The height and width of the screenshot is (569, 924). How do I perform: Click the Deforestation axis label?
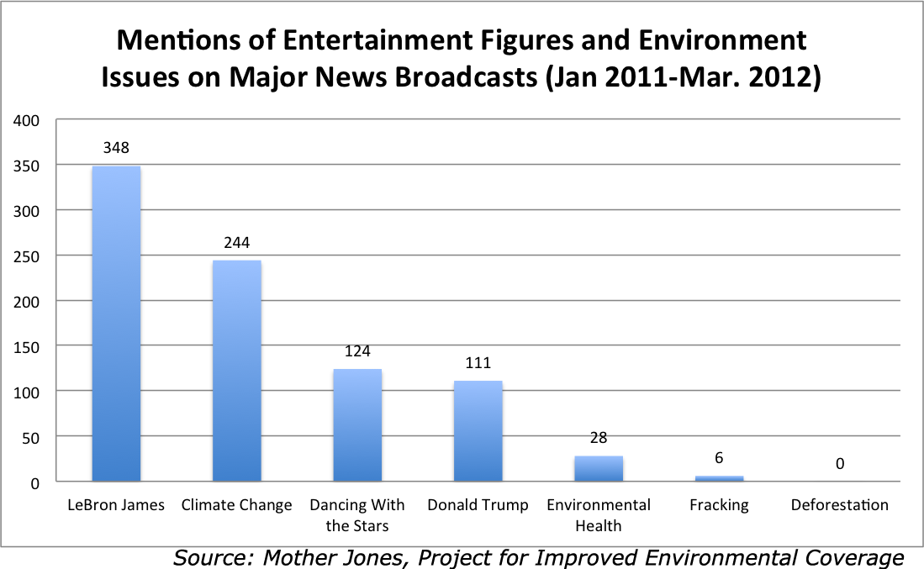pyautogui.click(x=839, y=505)
